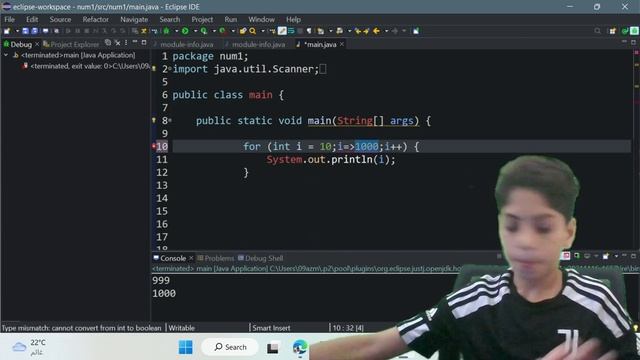Select the terminated exit value 0 process entry

click(x=87, y=66)
